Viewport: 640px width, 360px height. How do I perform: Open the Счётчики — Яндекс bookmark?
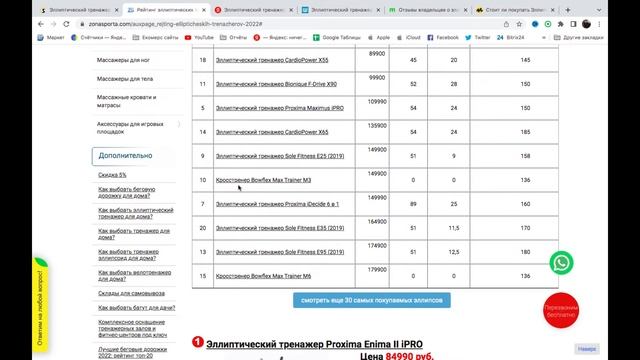[x=98, y=38]
